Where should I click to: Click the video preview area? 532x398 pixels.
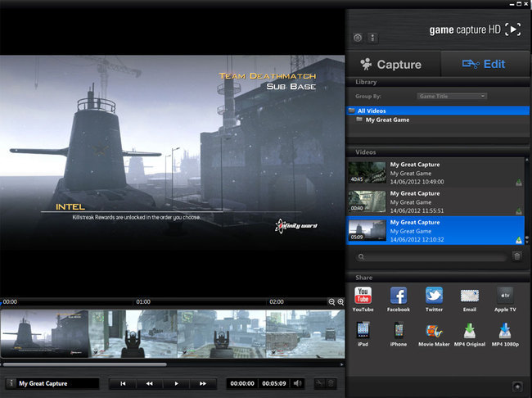point(173,153)
